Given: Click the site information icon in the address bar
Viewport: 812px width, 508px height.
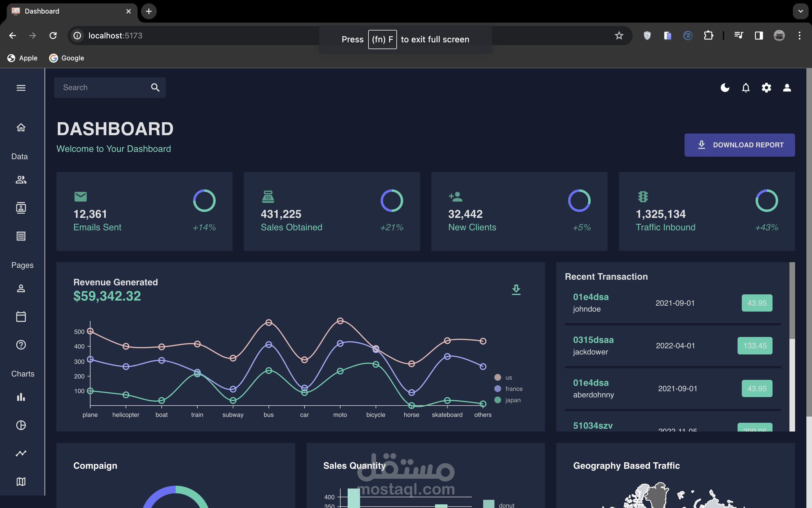Looking at the screenshot, I should pos(77,35).
